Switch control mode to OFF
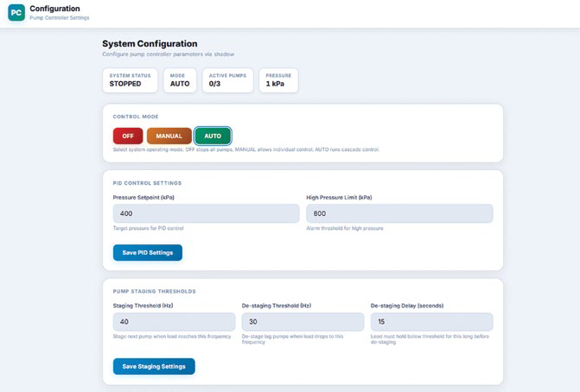Screen dimensions: 580x392 pyautogui.click(x=128, y=136)
